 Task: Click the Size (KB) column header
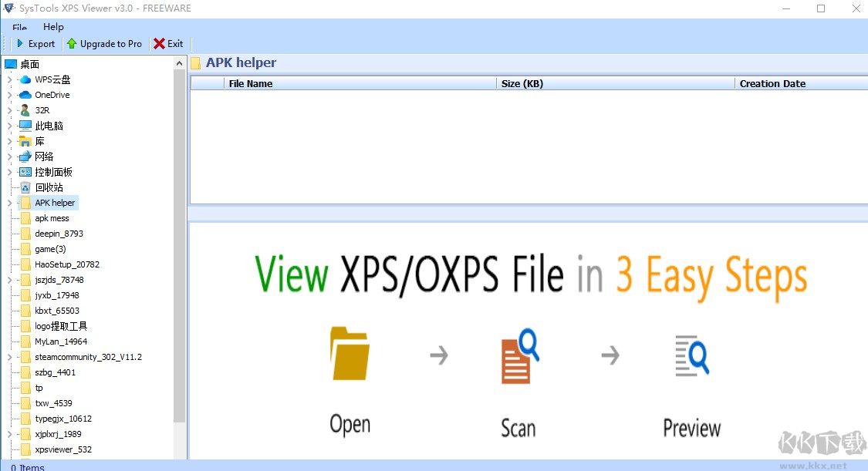coord(522,83)
